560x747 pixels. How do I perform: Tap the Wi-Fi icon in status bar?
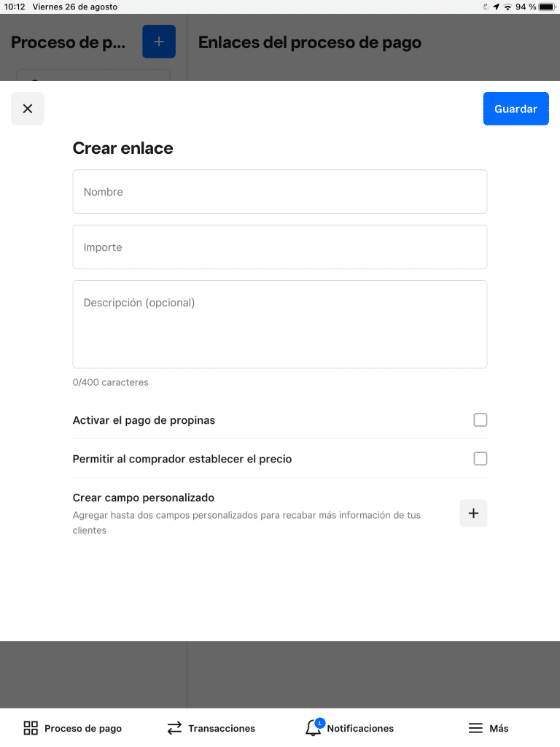pos(507,7)
